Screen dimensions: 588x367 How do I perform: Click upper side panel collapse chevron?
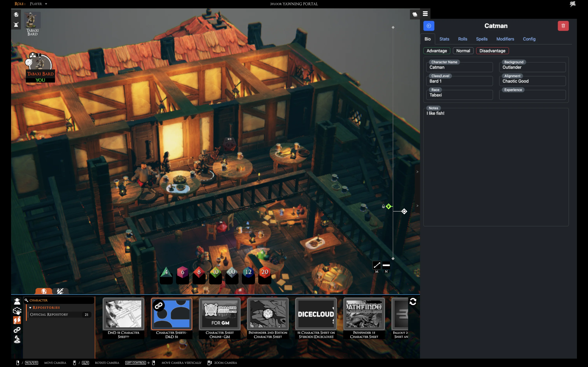point(417,172)
